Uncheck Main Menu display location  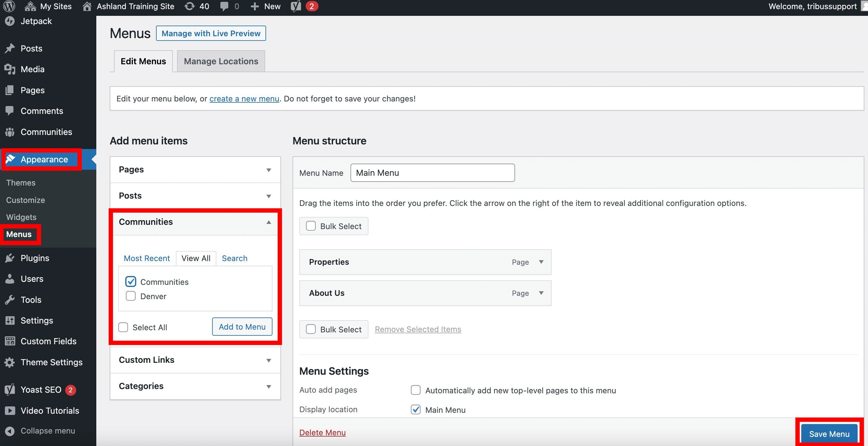(x=415, y=409)
